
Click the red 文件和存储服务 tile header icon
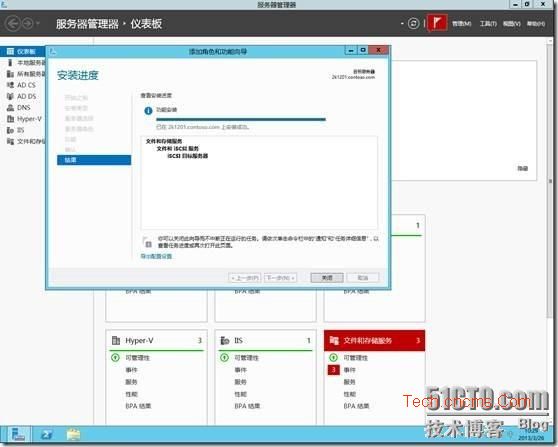(x=334, y=341)
